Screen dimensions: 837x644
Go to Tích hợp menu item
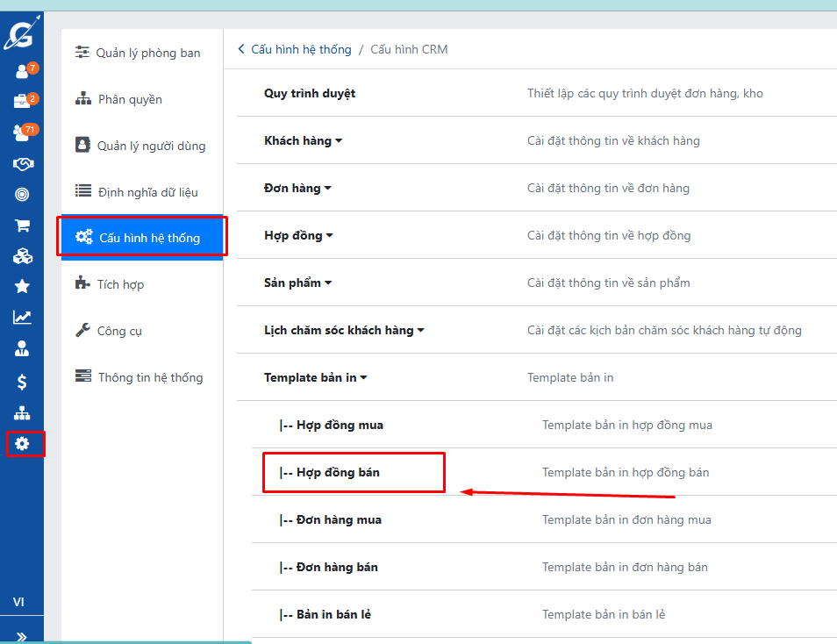(120, 284)
